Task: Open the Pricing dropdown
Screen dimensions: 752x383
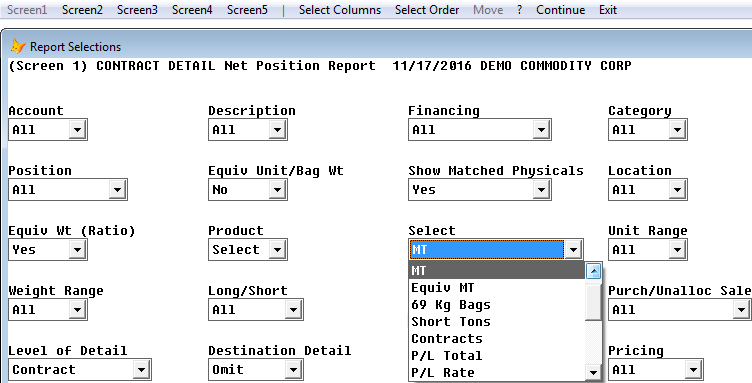Action: [693, 370]
